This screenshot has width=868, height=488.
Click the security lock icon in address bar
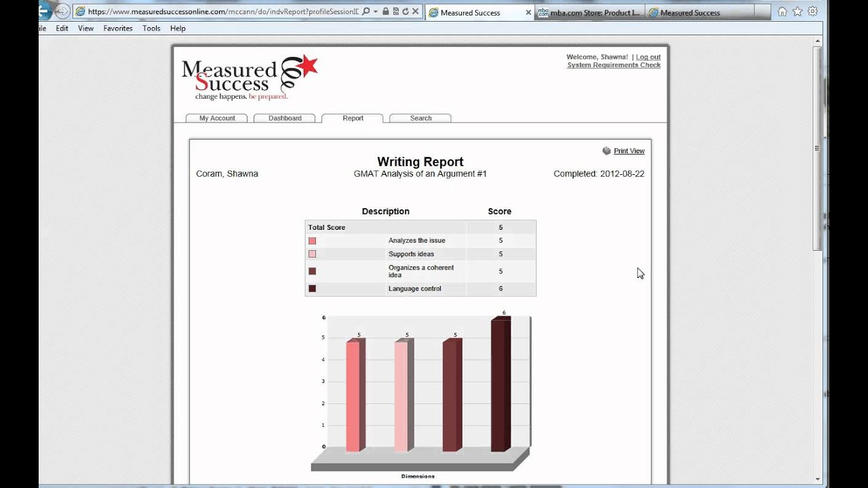click(x=386, y=12)
